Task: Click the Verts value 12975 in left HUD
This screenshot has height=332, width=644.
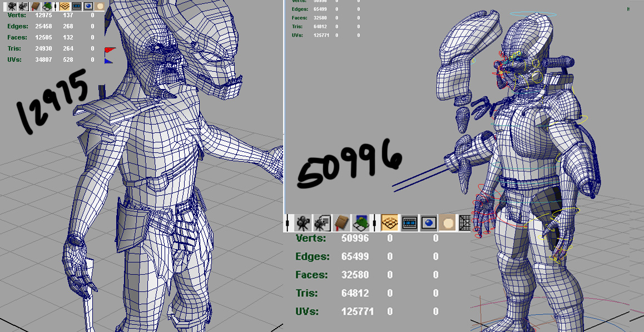Action: 43,15
